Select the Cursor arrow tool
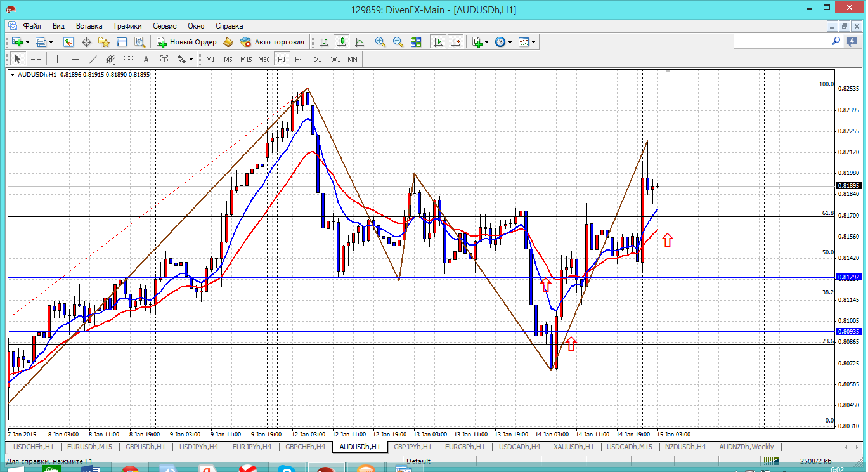Screen dimensions: 868x472 (x=18, y=59)
